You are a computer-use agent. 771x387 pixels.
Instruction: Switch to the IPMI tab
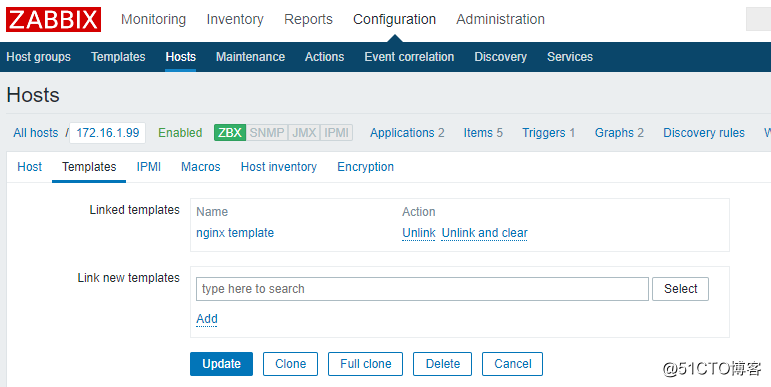click(148, 167)
